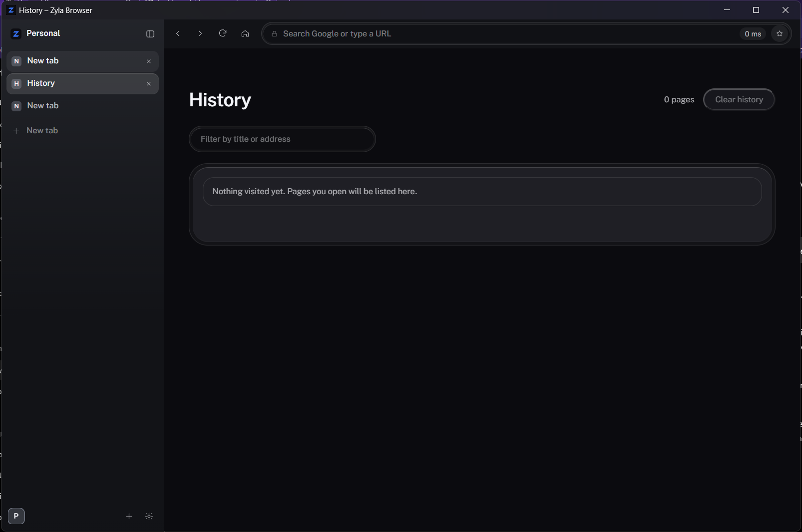Viewport: 802px width, 532px height.
Task: Open the home page icon
Action: click(x=245, y=33)
